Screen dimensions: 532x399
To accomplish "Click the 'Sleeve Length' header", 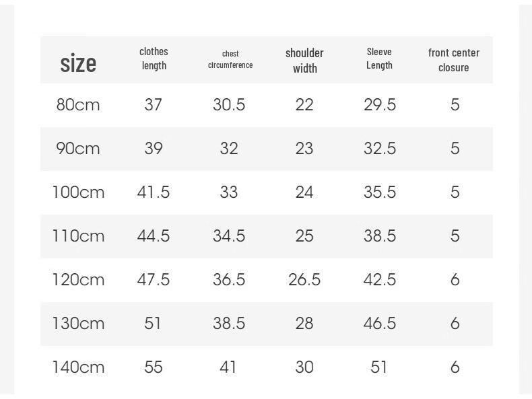I will click(379, 59).
